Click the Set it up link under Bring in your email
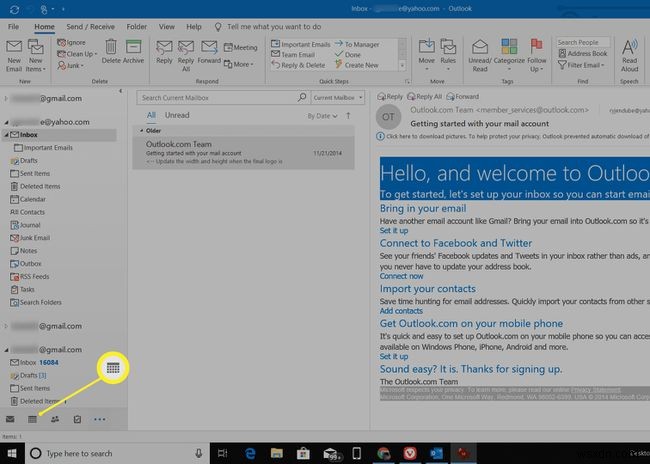This screenshot has width=650, height=464. pyautogui.click(x=394, y=231)
